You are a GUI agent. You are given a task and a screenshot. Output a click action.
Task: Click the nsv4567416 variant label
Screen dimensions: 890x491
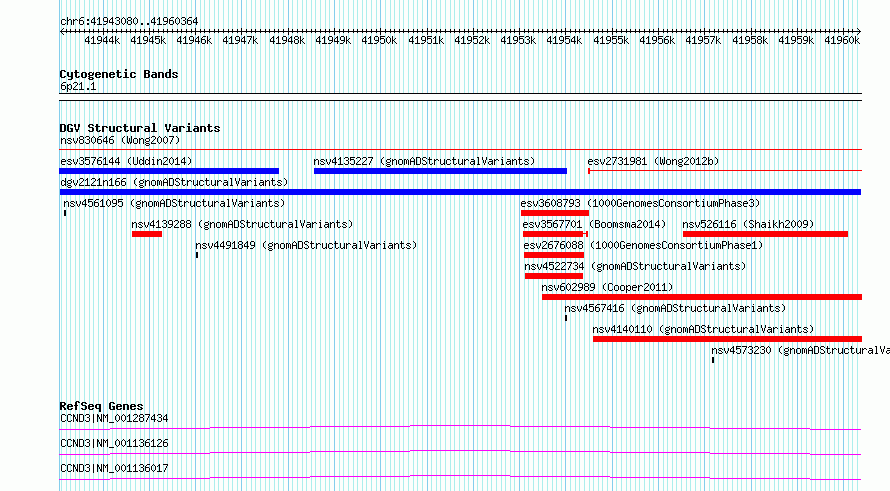pyautogui.click(x=675, y=308)
